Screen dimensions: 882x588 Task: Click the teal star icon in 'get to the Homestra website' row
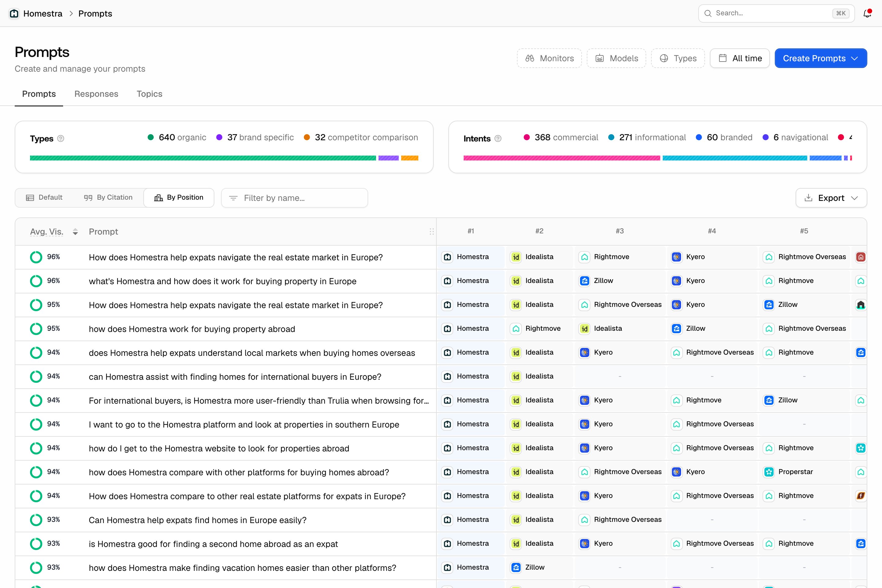(x=861, y=448)
